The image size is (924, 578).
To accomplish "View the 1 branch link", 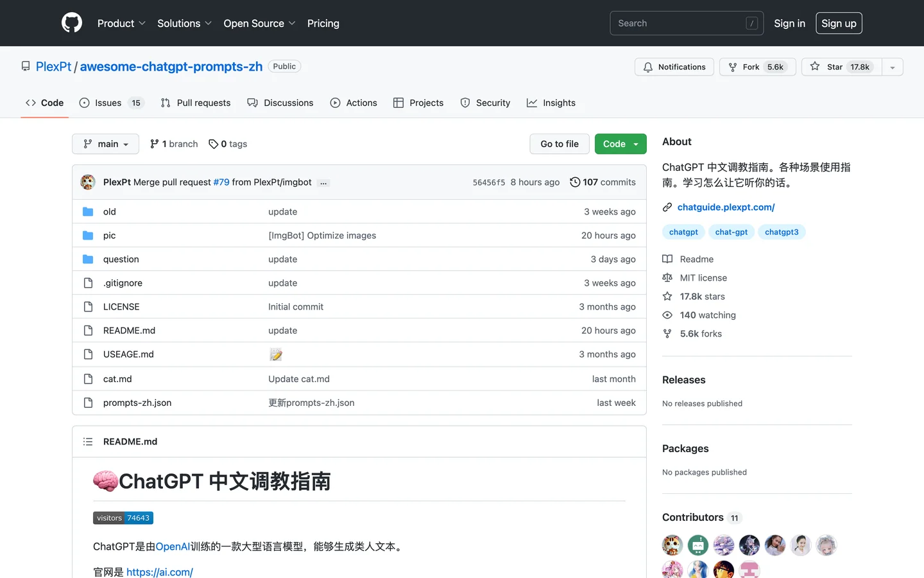I will [x=174, y=144].
